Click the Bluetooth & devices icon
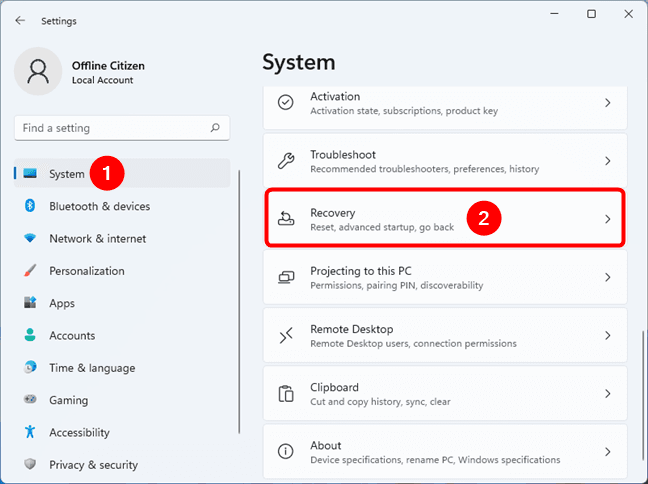This screenshot has width=648, height=484. tap(29, 206)
